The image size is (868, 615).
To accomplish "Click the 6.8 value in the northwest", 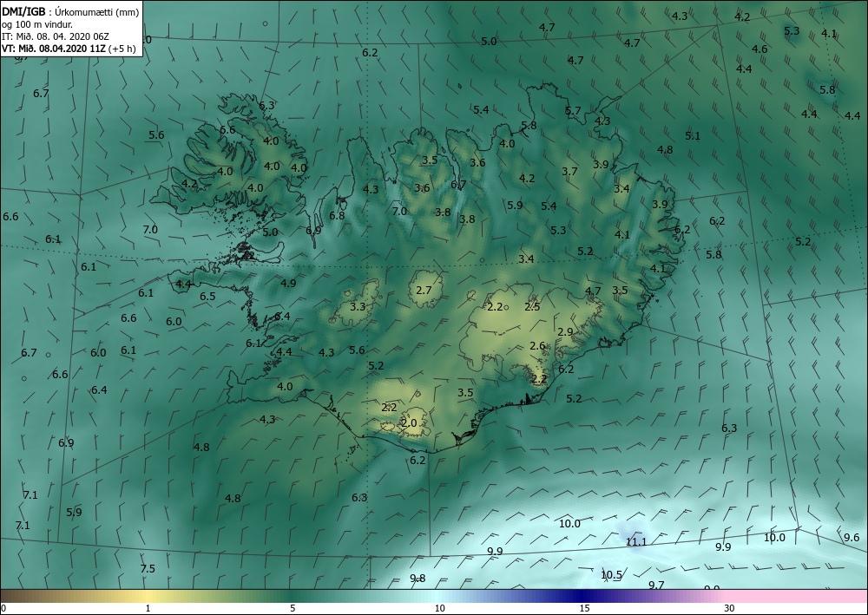I will [337, 216].
